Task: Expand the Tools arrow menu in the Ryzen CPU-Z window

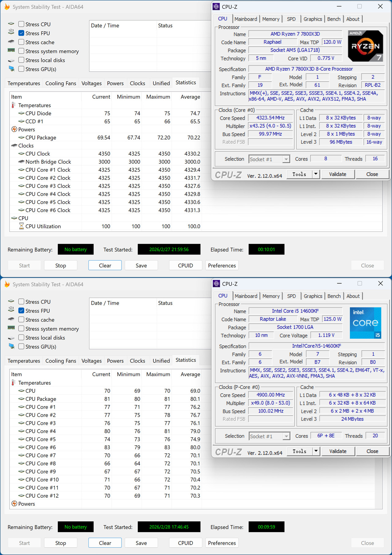Action: tap(316, 174)
